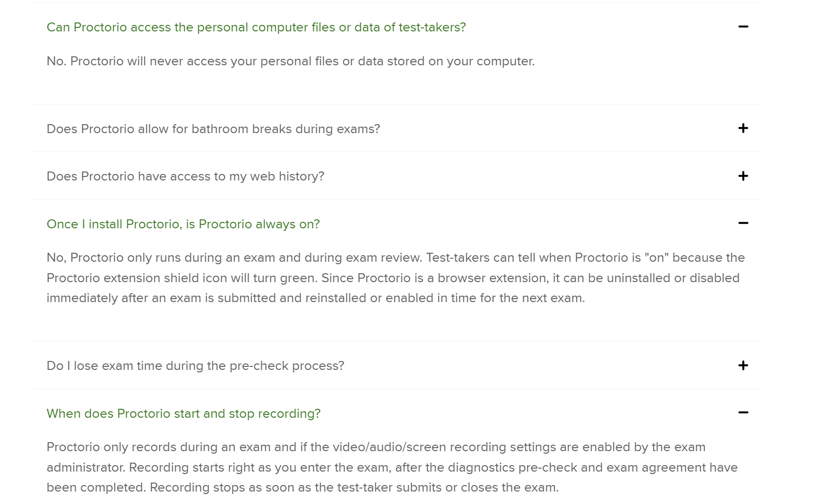
Task: Collapse 'When does Proctorio start and stop recording?'
Action: coord(183,414)
